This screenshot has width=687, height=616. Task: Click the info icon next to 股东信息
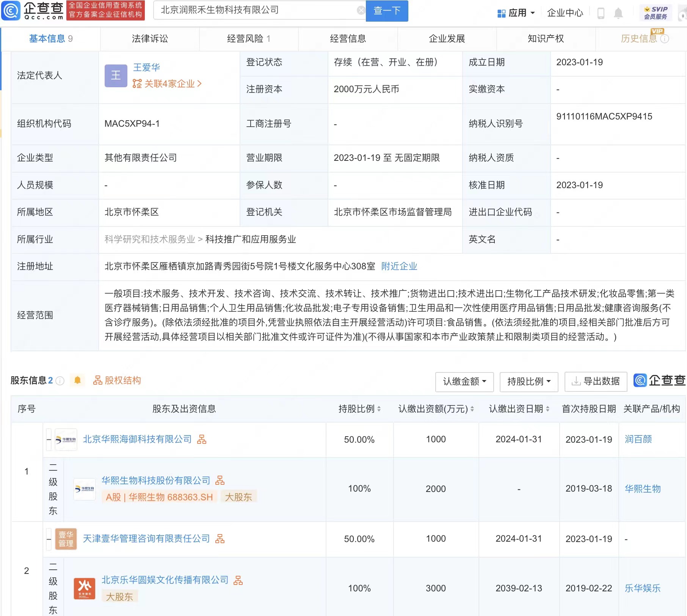pos(60,381)
